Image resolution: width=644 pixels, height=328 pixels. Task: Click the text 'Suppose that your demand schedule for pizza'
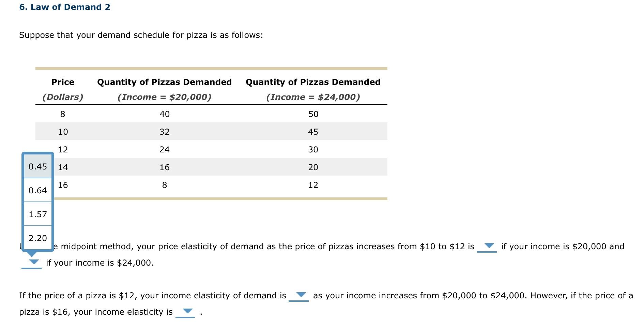[x=141, y=34]
